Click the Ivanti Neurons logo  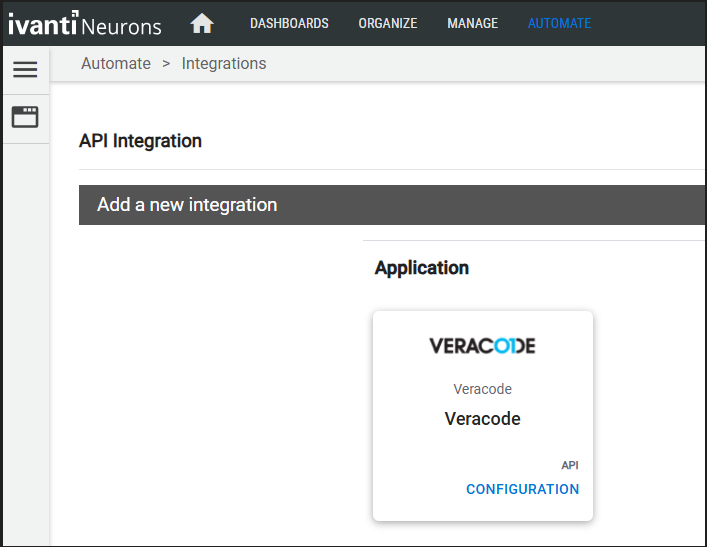pos(85,23)
